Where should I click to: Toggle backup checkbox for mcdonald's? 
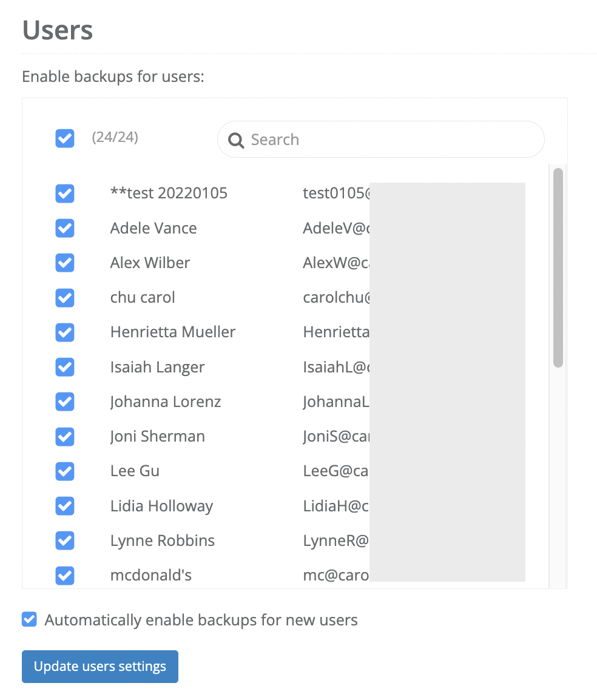click(65, 575)
